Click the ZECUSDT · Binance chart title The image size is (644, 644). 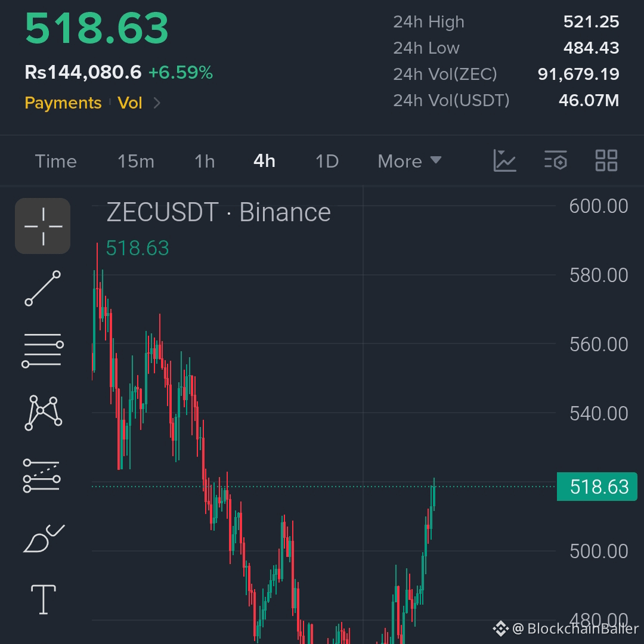218,212
